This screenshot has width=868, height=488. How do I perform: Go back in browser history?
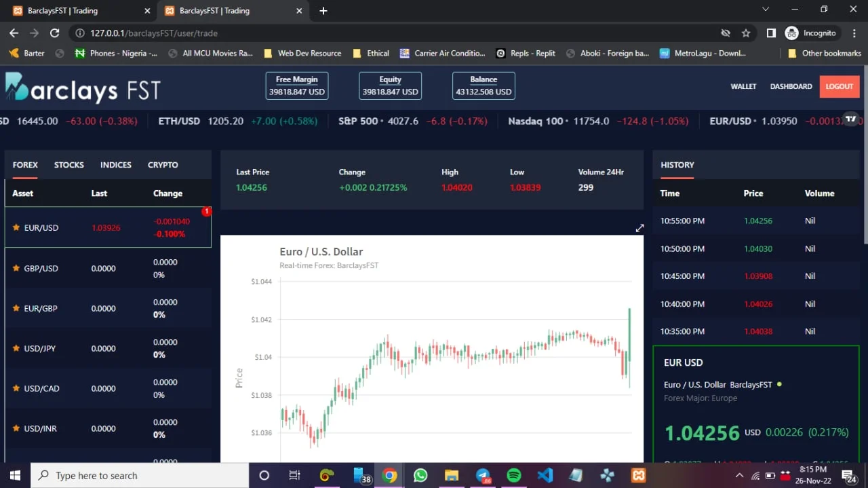[14, 33]
